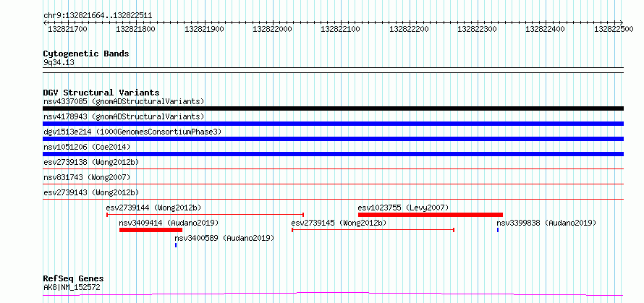
Task: Click the blue nsv4178943 variant bar
Action: (333, 124)
